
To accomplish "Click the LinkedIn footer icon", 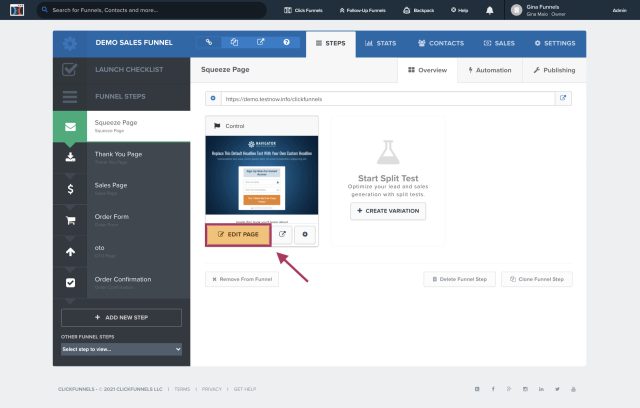I will pos(541,389).
